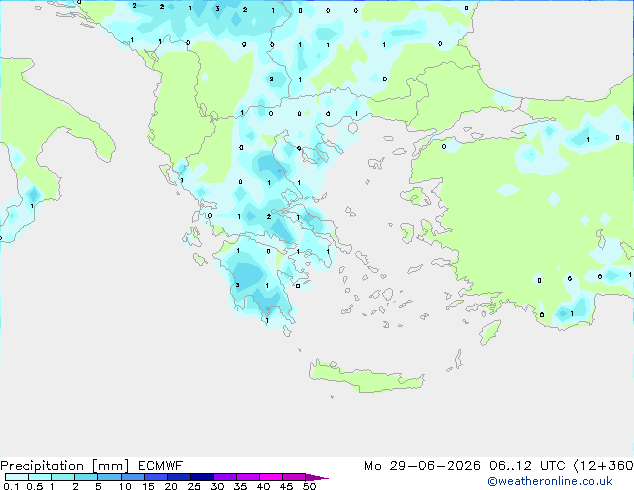Click the '(12+360' forecast offset text
The width and height of the screenshot is (634, 490).
click(603, 466)
